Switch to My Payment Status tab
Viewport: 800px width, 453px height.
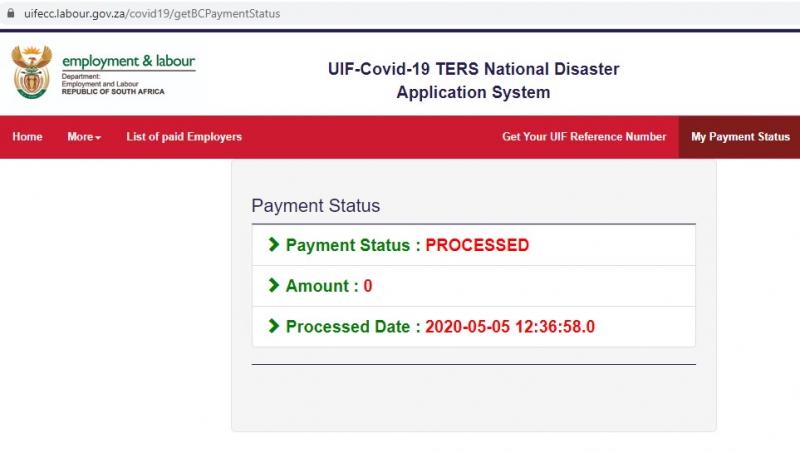coord(740,137)
